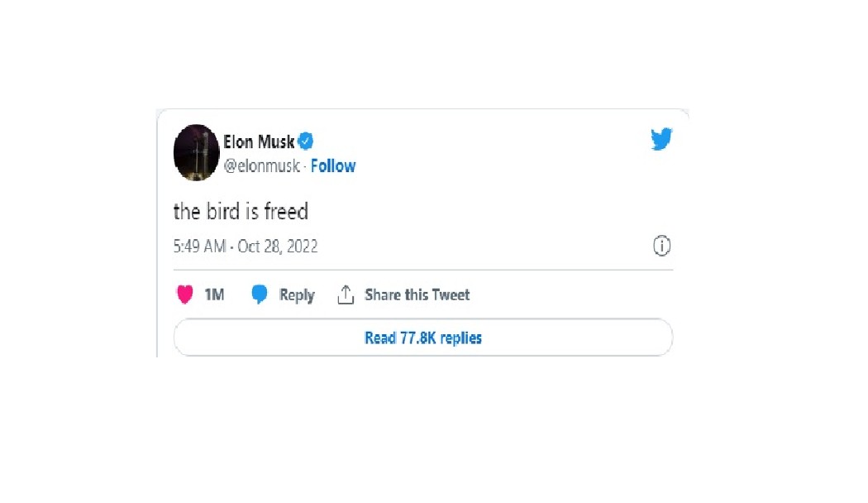868x503 pixels.
Task: Open the Twitter bird logo
Action: [661, 140]
